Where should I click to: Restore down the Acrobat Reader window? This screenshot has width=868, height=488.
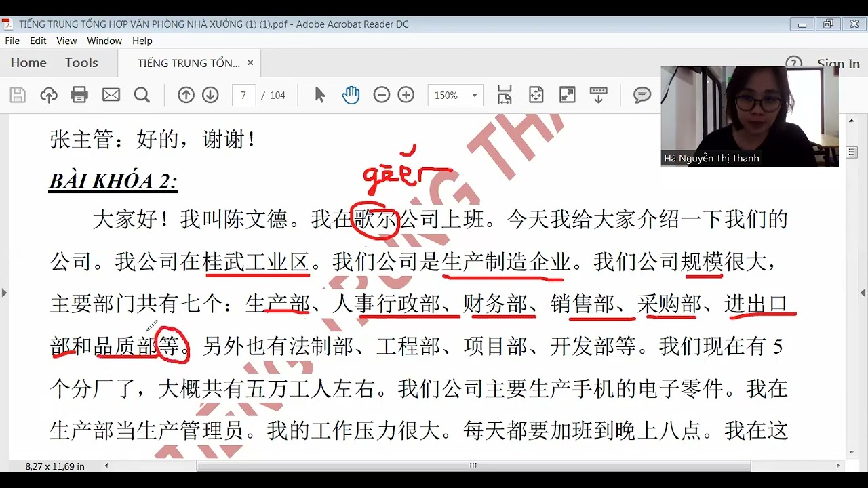tap(828, 24)
